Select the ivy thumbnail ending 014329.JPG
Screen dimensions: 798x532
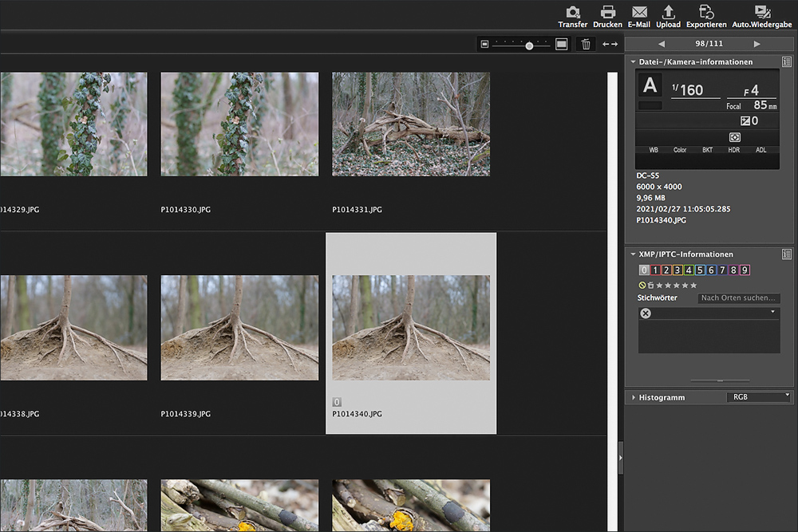73,124
